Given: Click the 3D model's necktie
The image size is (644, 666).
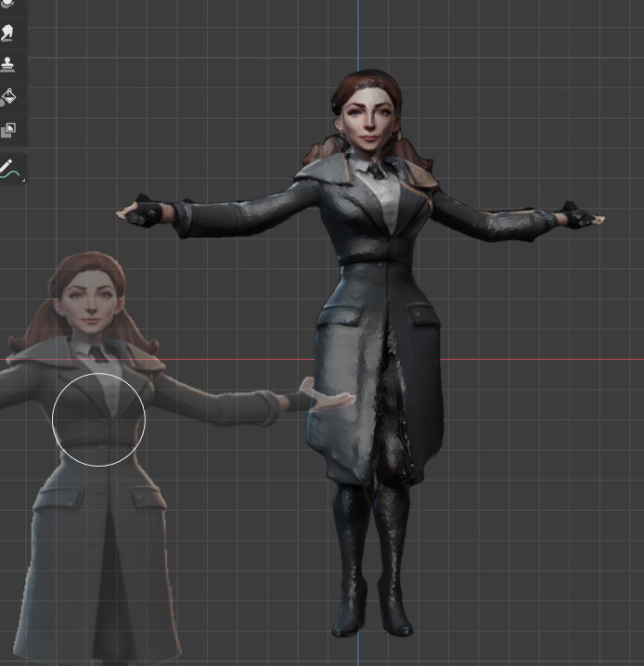Looking at the screenshot, I should pos(376,169).
